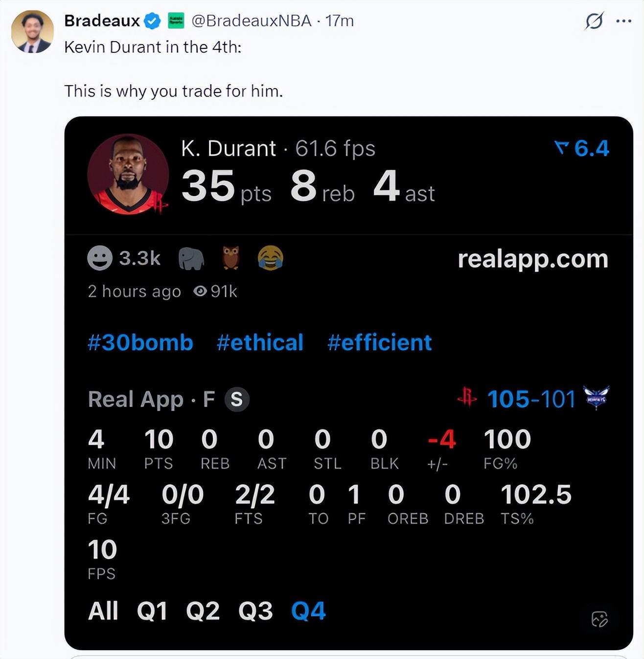Click the Bradeaux display name
Screen dimensions: 644x659
[x=102, y=21]
